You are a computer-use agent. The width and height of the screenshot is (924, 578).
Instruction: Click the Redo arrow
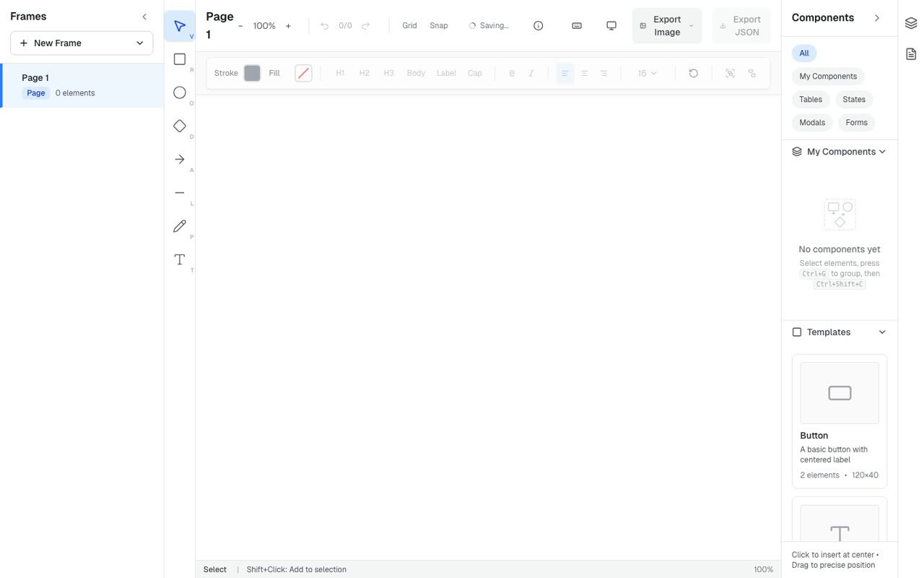click(366, 26)
